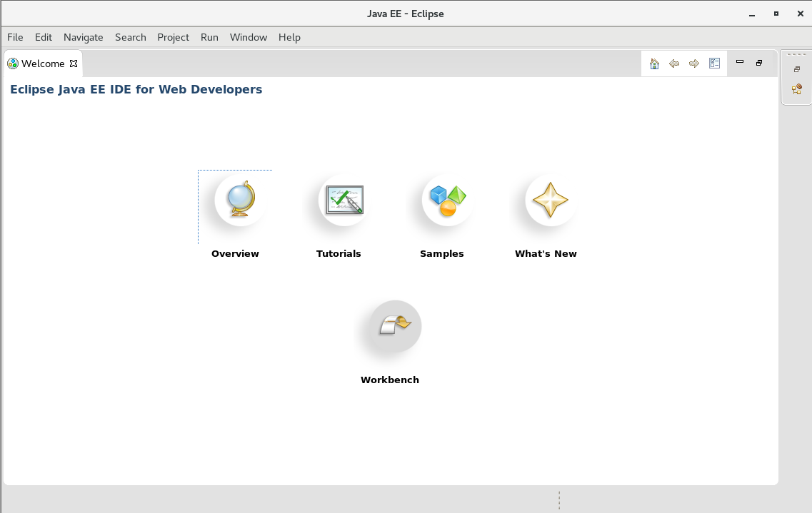Minimize the Eclipse window
The height and width of the screenshot is (513, 812).
752,14
